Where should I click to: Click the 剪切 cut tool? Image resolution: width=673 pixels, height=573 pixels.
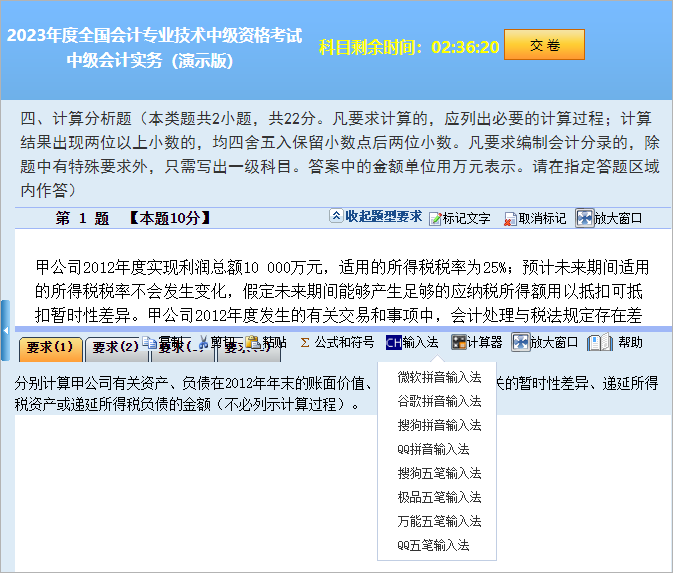(216, 342)
